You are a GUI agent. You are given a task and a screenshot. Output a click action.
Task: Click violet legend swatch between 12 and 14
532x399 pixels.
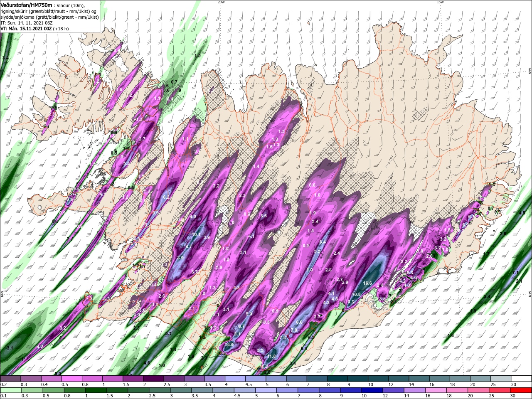click(x=393, y=390)
